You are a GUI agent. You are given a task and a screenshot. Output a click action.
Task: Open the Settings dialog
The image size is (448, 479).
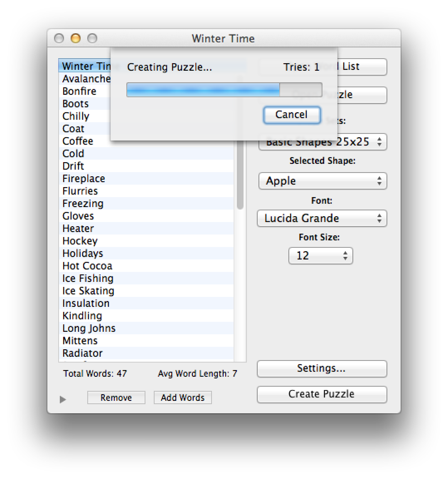(x=322, y=368)
